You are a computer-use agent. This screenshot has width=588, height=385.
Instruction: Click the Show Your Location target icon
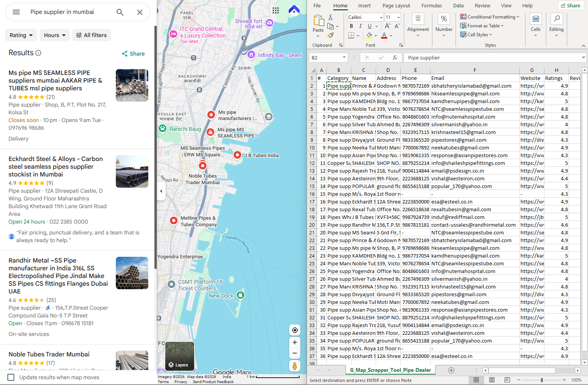click(295, 330)
